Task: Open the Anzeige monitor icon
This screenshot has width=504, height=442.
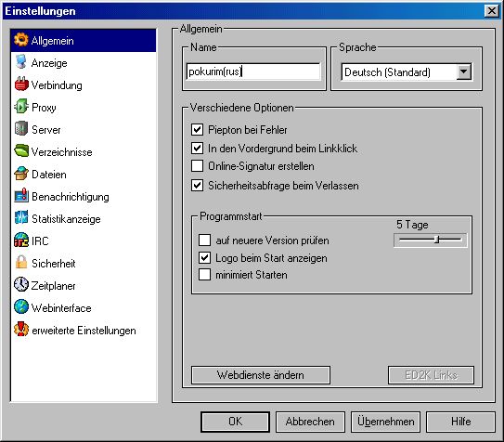Action: (x=21, y=62)
